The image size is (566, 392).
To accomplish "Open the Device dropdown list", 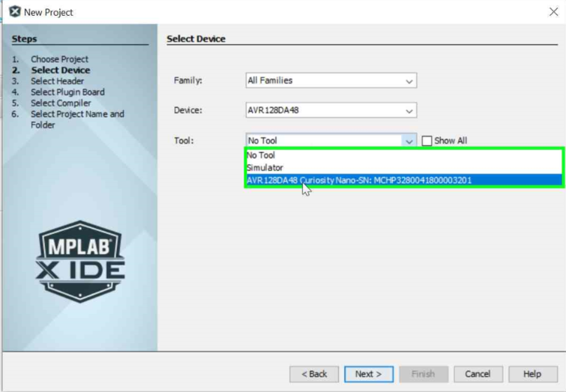I will coord(409,111).
